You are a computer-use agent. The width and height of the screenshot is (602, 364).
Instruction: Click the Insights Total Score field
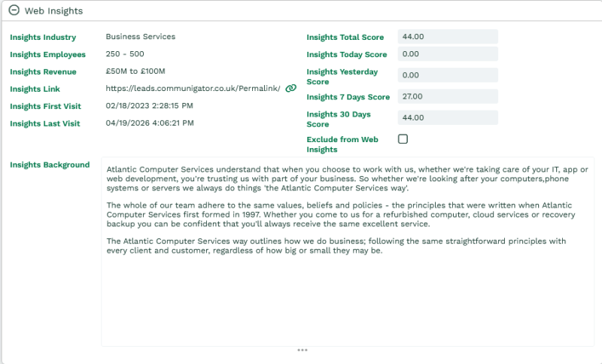pos(448,36)
